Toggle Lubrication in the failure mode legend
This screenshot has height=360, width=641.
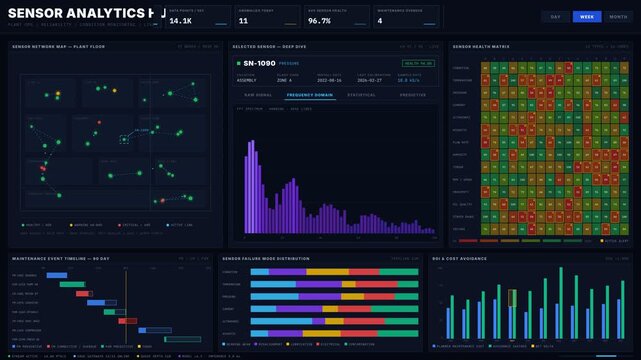coord(300,344)
